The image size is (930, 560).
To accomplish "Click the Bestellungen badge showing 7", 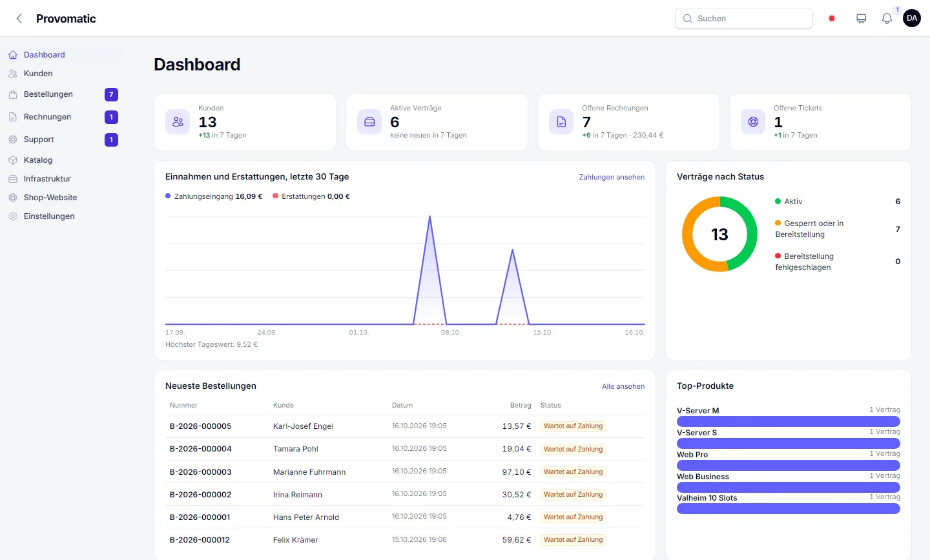I will point(111,94).
